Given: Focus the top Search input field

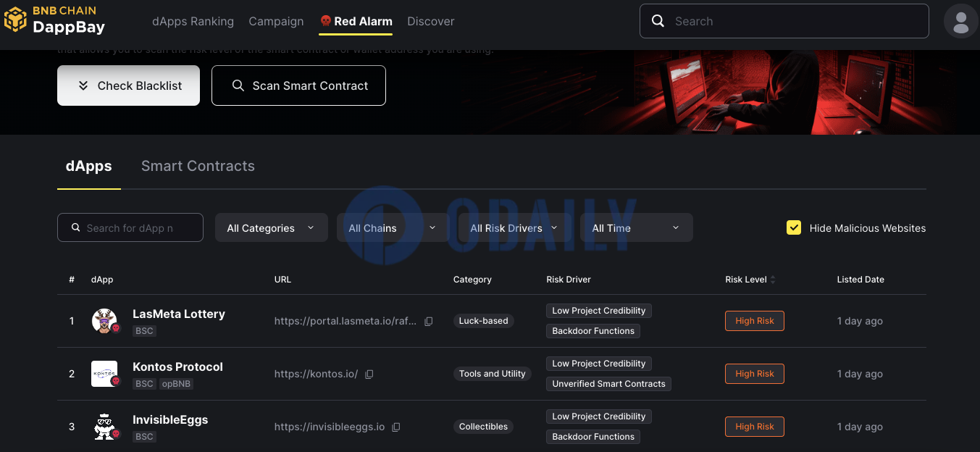Looking at the screenshot, I should (x=784, y=21).
